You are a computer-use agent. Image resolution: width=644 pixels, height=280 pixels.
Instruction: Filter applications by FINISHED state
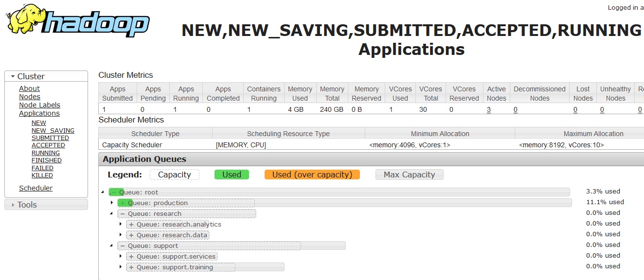tap(47, 160)
